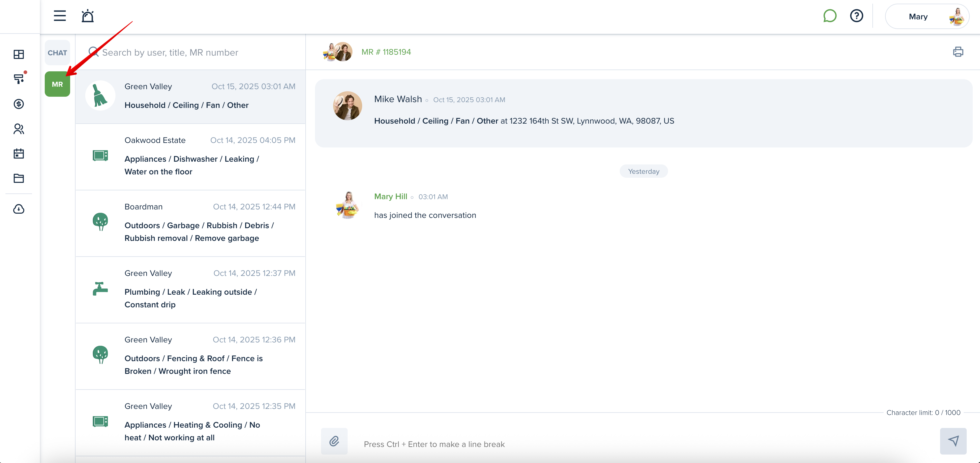Viewport: 980px width, 463px height.
Task: Send the message with paper plane button
Action: pyautogui.click(x=953, y=441)
